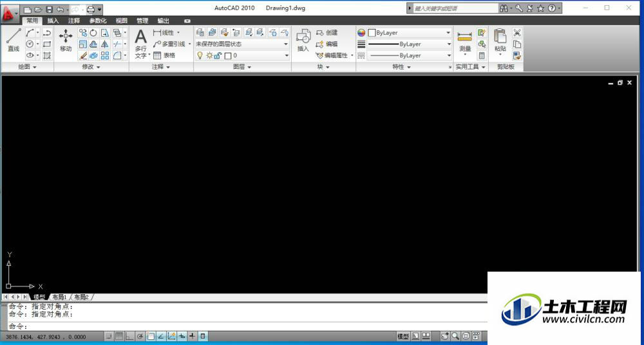Screen dimensions: 644x345
Task: Click the 线性 linear dimension button
Action: pos(164,32)
